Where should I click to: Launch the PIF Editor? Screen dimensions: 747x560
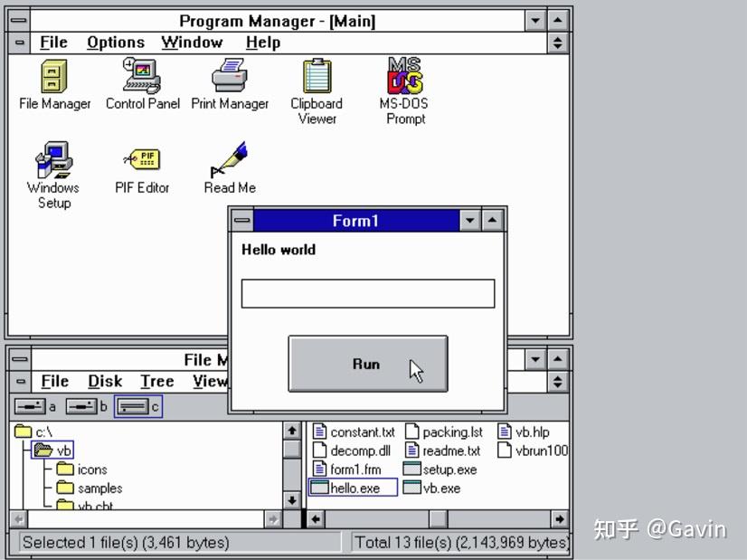point(141,160)
